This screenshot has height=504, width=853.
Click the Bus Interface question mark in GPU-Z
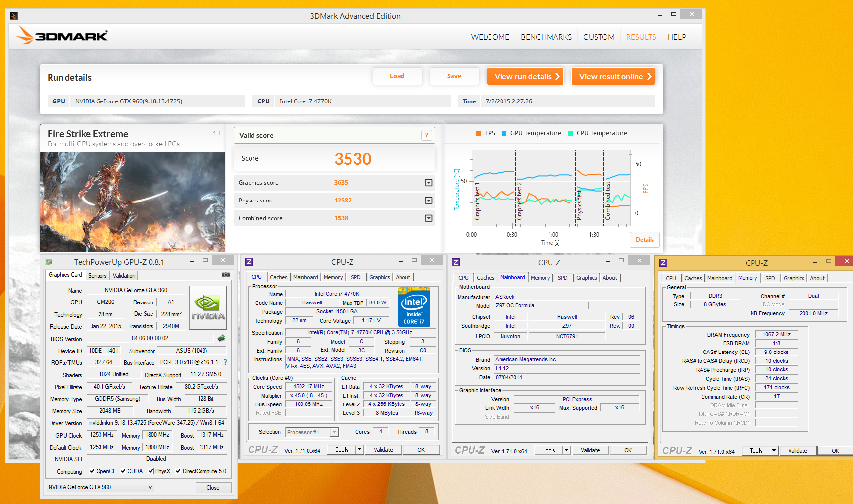(225, 362)
